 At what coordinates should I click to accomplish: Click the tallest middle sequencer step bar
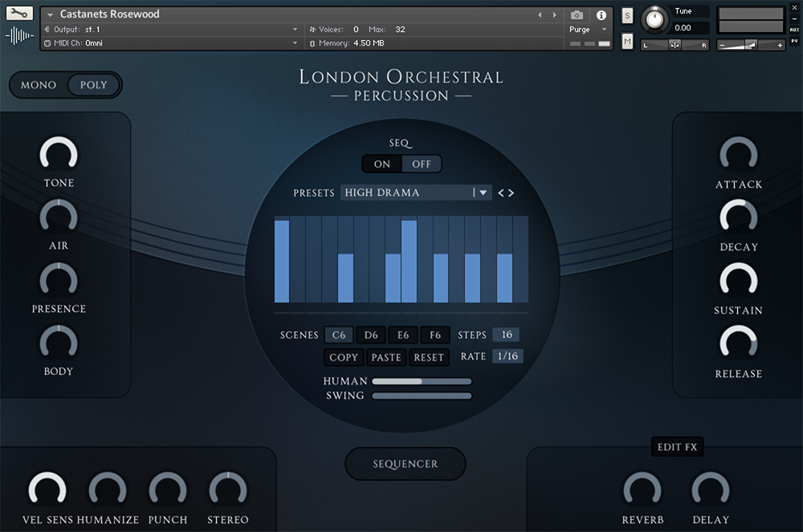(409, 262)
